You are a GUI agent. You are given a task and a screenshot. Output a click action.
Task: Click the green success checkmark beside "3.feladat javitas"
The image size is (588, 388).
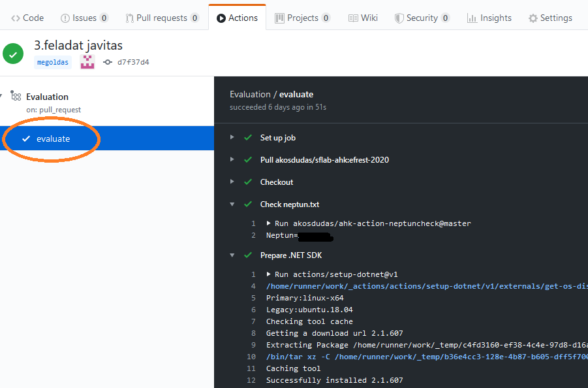pyautogui.click(x=12, y=54)
